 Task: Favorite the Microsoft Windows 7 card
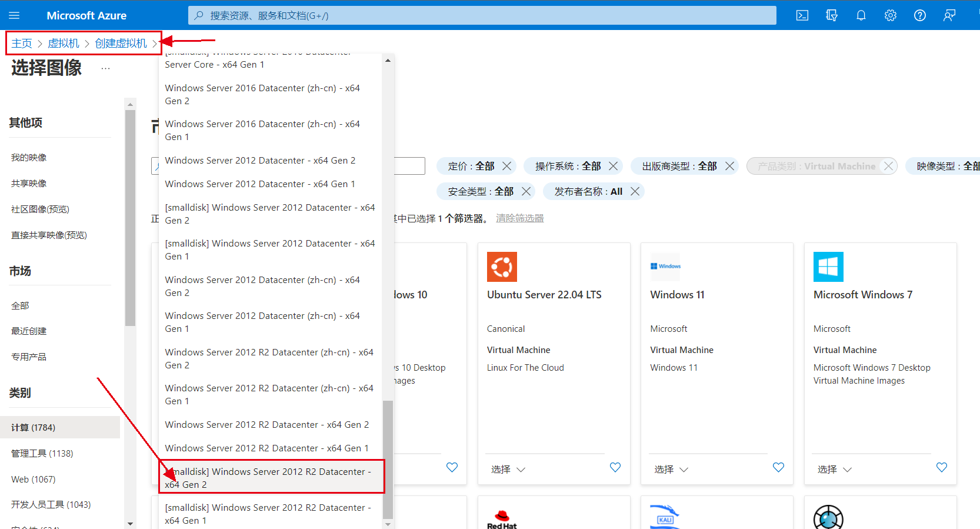pos(942,467)
